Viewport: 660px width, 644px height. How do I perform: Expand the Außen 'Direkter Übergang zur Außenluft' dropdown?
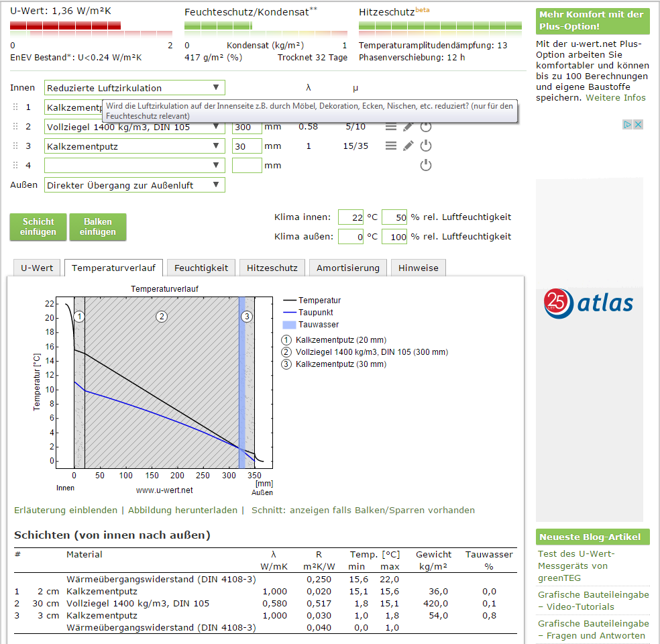coord(135,185)
